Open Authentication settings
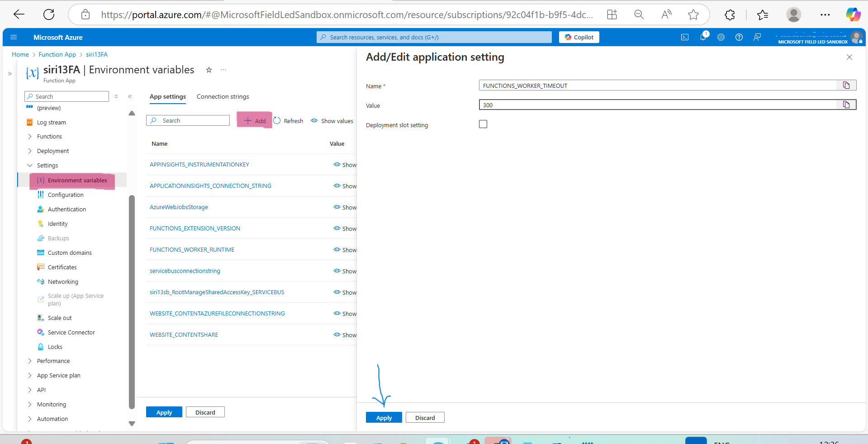The image size is (868, 444). point(66,209)
